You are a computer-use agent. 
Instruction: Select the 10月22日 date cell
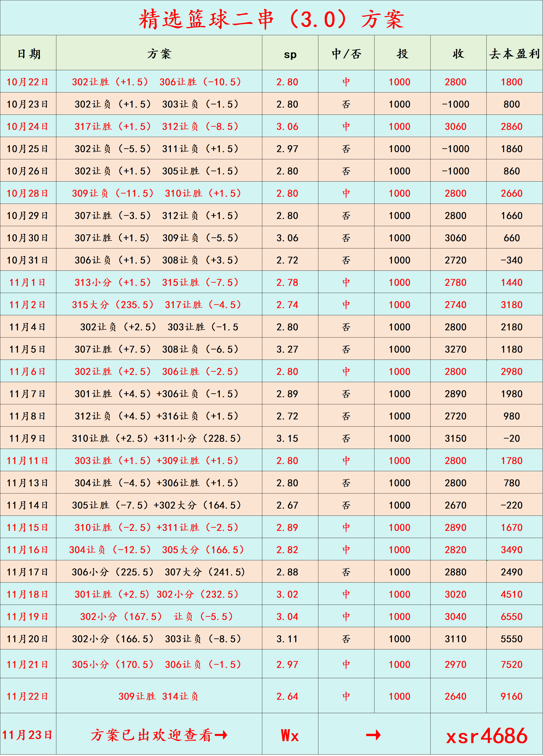point(28,82)
